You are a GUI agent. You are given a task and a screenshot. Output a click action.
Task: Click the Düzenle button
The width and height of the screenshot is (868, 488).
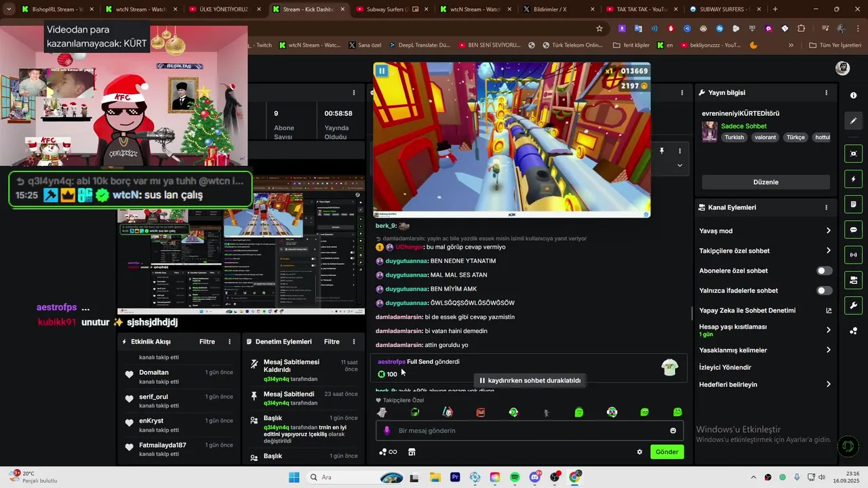coord(766,182)
